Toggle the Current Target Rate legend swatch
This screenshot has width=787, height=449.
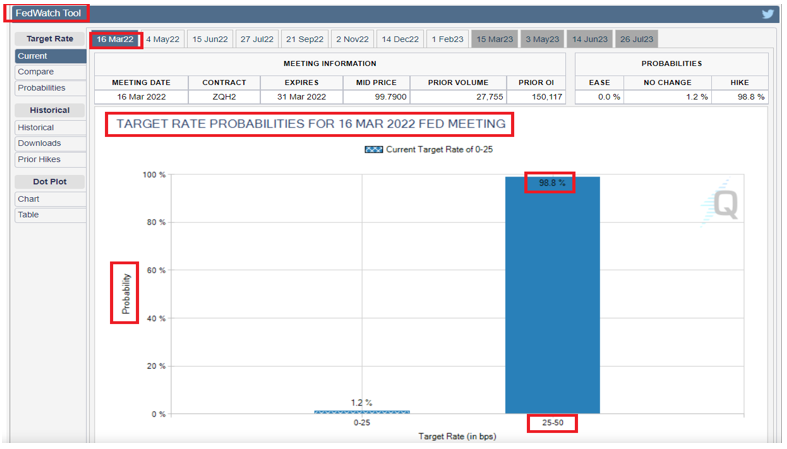pos(373,149)
